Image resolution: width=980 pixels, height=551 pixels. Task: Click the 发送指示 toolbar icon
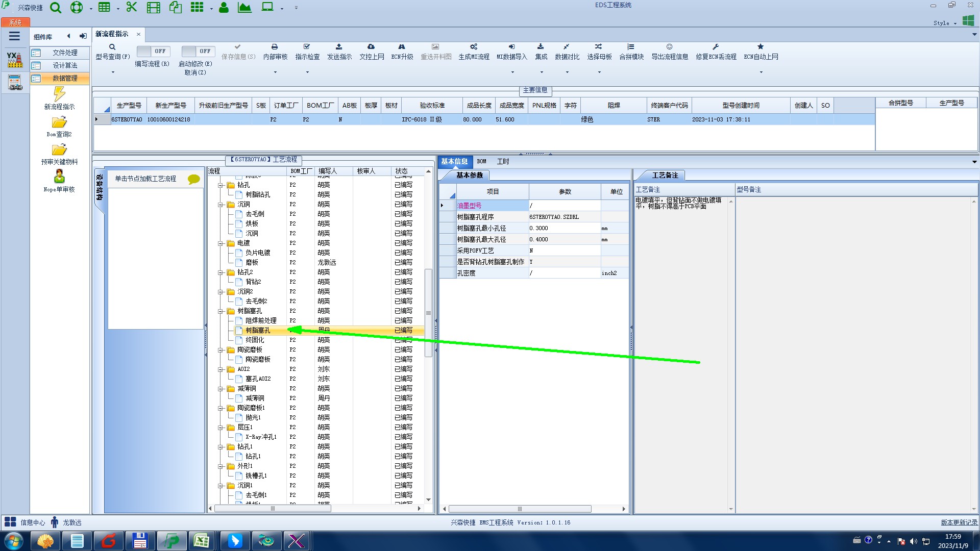click(339, 47)
